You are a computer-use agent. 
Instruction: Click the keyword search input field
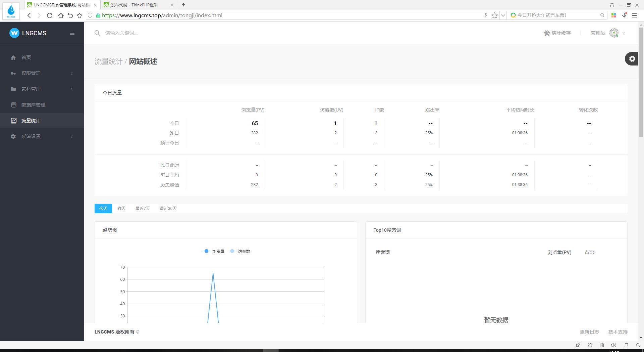pyautogui.click(x=201, y=33)
